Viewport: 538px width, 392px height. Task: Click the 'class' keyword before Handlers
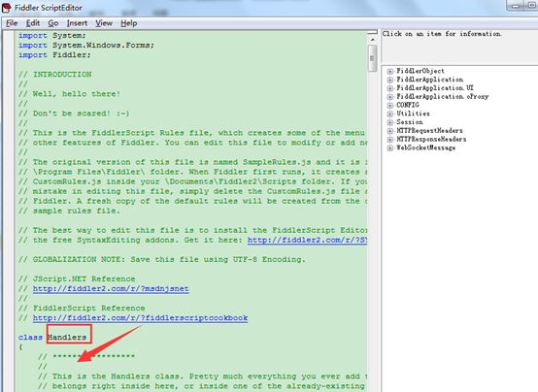coord(30,338)
